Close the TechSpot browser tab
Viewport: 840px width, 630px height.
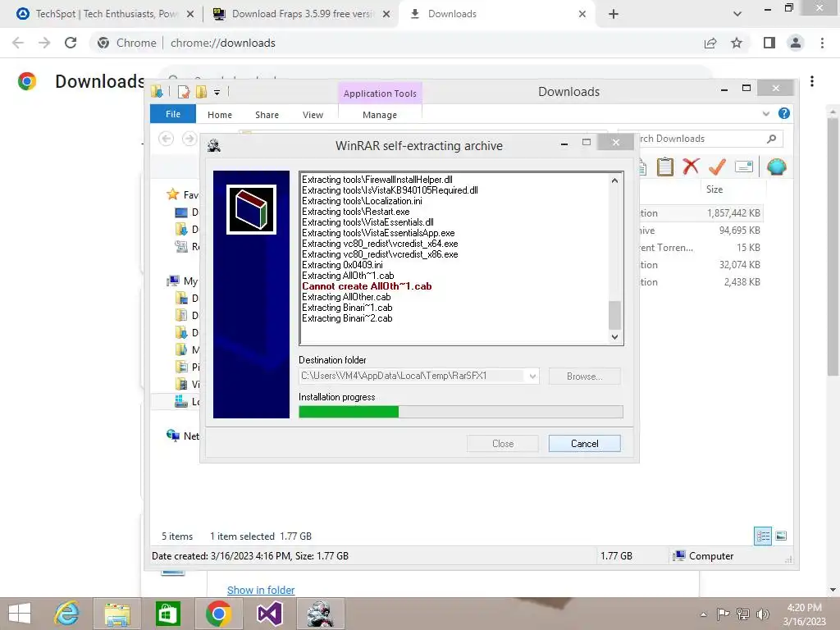tap(190, 14)
